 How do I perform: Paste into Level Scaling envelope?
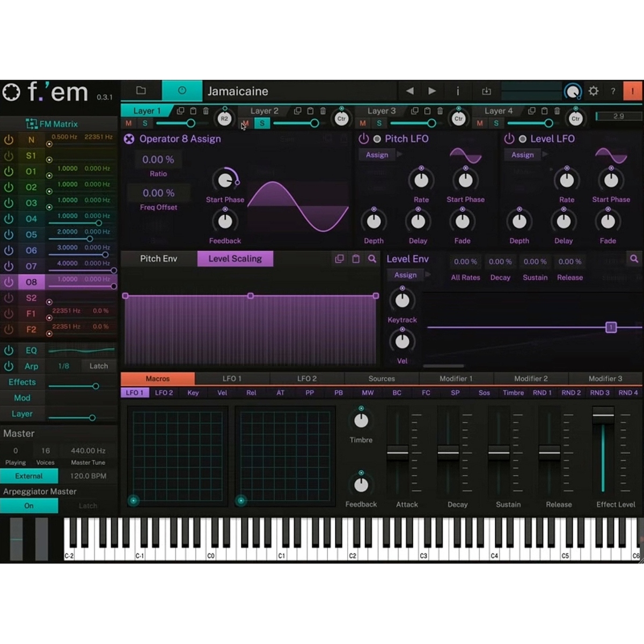pos(356,259)
